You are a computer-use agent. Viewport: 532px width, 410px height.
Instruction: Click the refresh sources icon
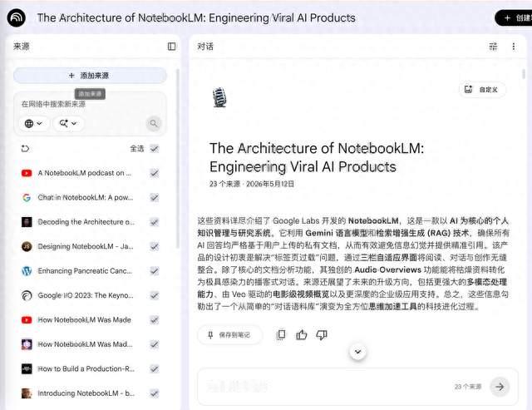26,149
